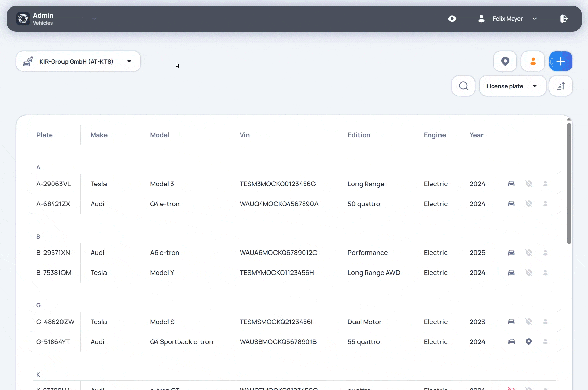This screenshot has width=588, height=390.
Task: Click the Vin column header
Action: (245, 135)
